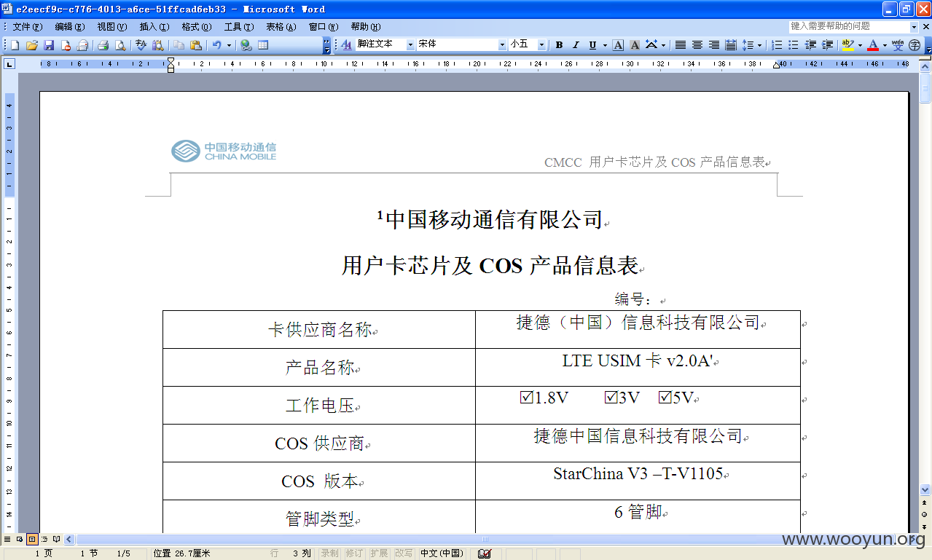Toggle underline formatting
The image size is (932, 560).
coord(592,45)
